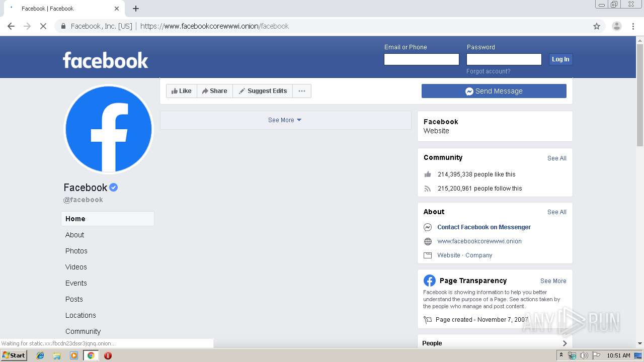Expand the See More bar
Image resolution: width=644 pixels, height=362 pixels.
[285, 120]
